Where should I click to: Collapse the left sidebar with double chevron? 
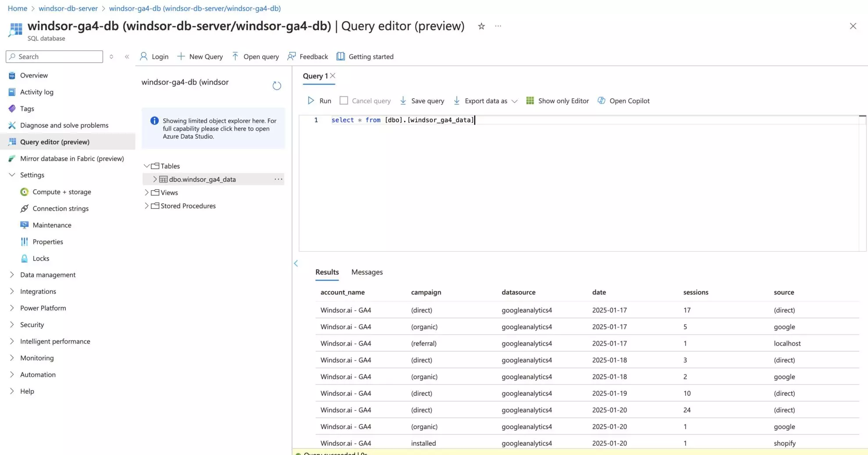[127, 56]
